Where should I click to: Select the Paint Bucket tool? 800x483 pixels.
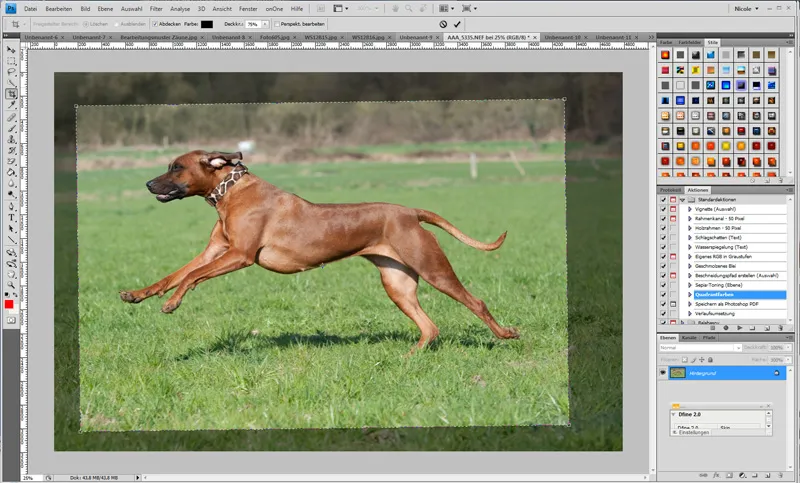tap(11, 172)
